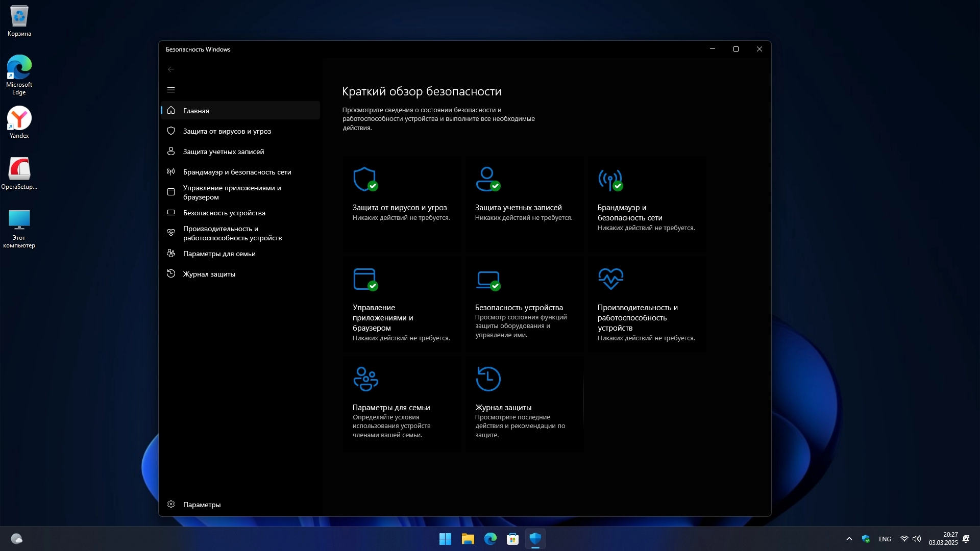Open the protection history clock tile
Screen dimensions: 980x551
524,403
